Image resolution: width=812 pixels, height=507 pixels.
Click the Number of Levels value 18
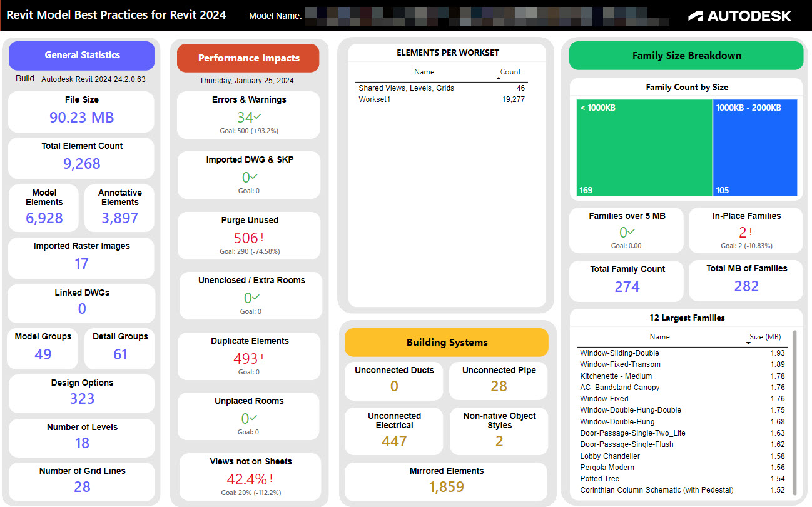pyautogui.click(x=82, y=443)
